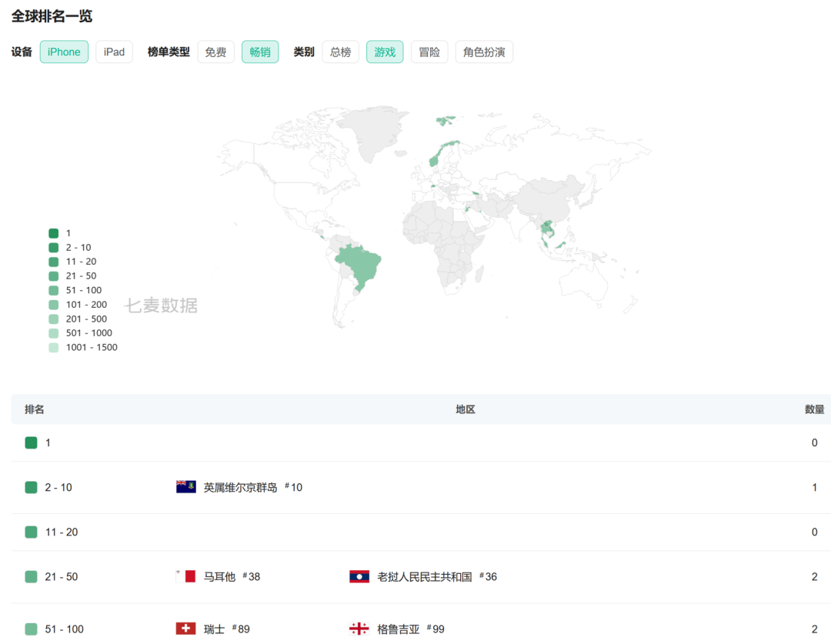Open 瑞士 region entry
This screenshot has width=831, height=644.
click(214, 629)
